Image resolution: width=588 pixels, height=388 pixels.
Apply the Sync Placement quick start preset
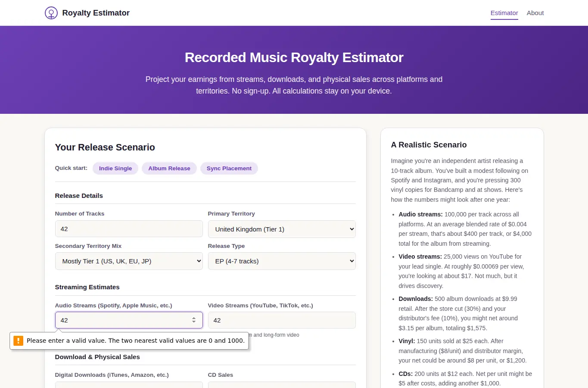tap(229, 168)
